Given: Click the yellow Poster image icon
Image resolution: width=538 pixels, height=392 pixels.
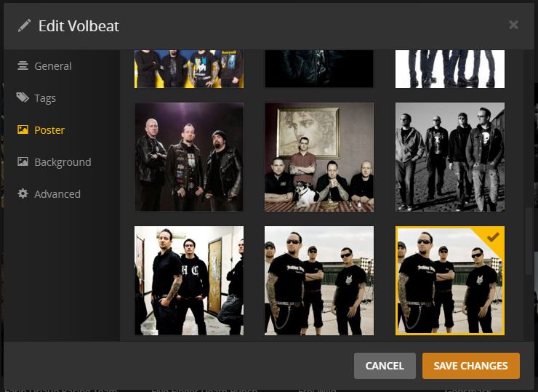Looking at the screenshot, I should tap(23, 129).
